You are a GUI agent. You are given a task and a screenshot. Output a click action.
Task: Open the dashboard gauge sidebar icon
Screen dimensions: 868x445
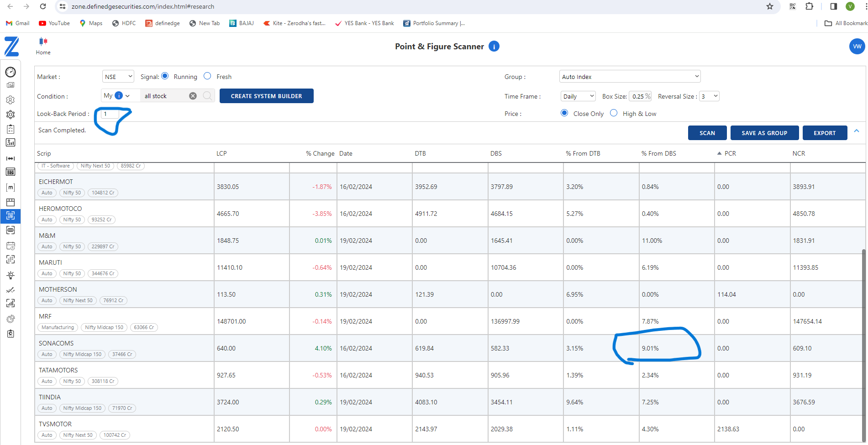[11, 72]
